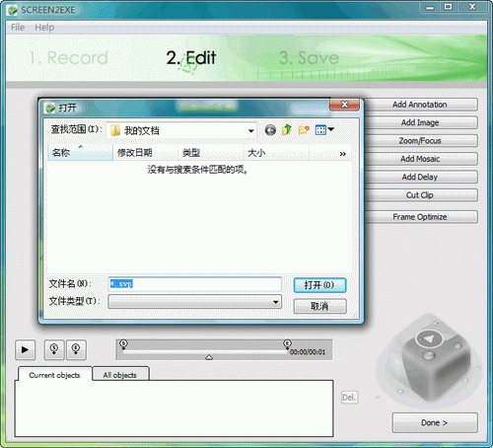
Task: Click the end marker on the timeline
Action: coord(287,344)
